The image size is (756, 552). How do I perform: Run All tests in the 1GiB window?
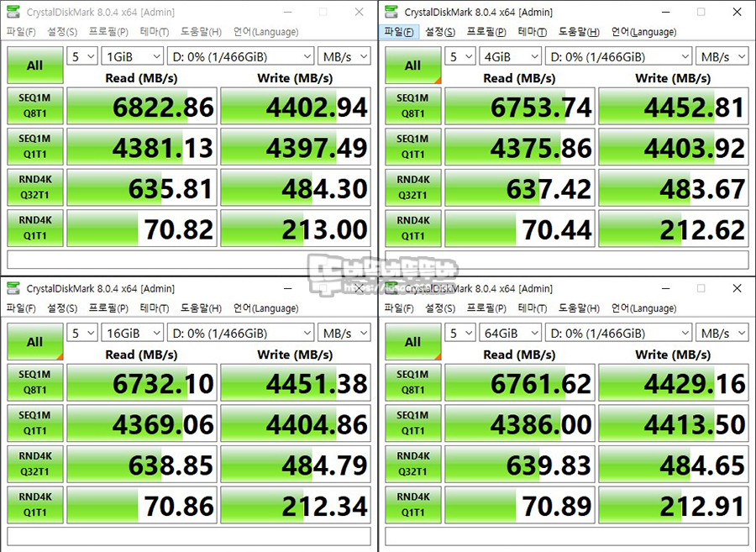click(x=34, y=65)
